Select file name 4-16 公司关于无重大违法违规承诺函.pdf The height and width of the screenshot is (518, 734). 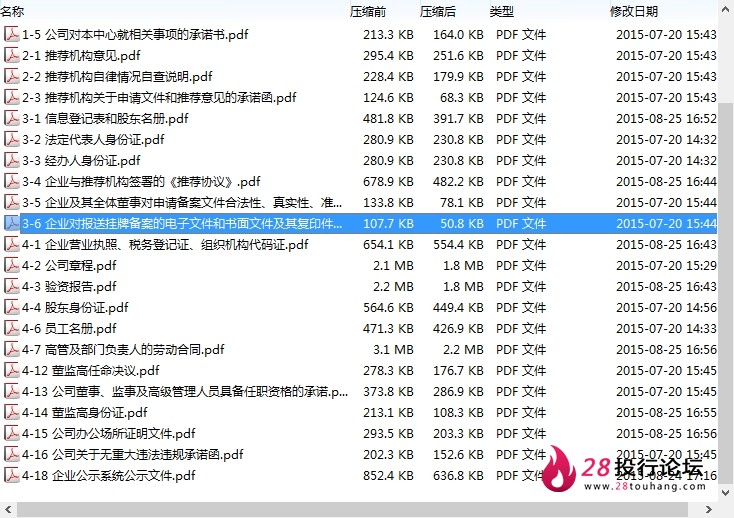pos(132,454)
